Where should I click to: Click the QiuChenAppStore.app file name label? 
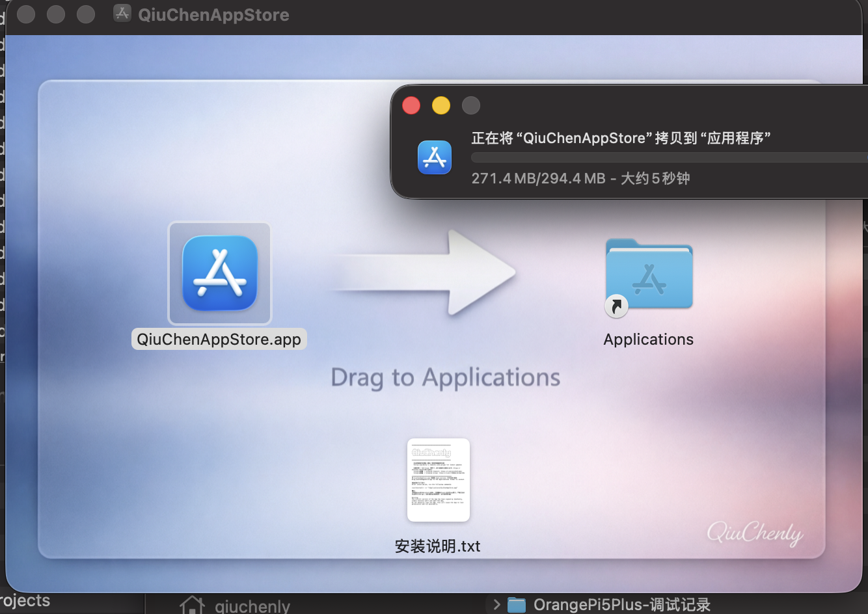(219, 340)
